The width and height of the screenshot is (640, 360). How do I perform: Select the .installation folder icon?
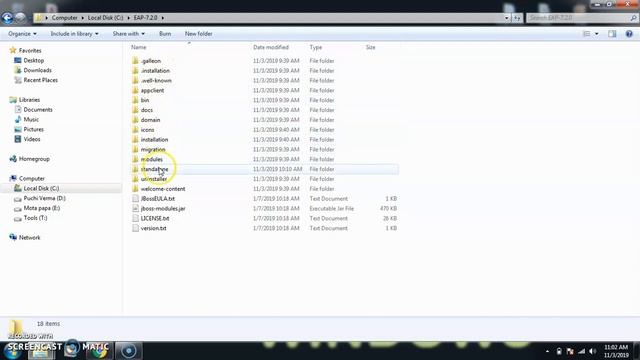[135, 70]
